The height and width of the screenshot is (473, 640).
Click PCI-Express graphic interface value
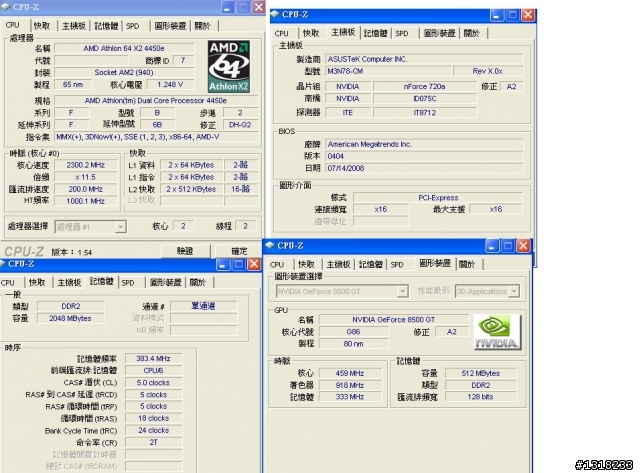tap(438, 198)
